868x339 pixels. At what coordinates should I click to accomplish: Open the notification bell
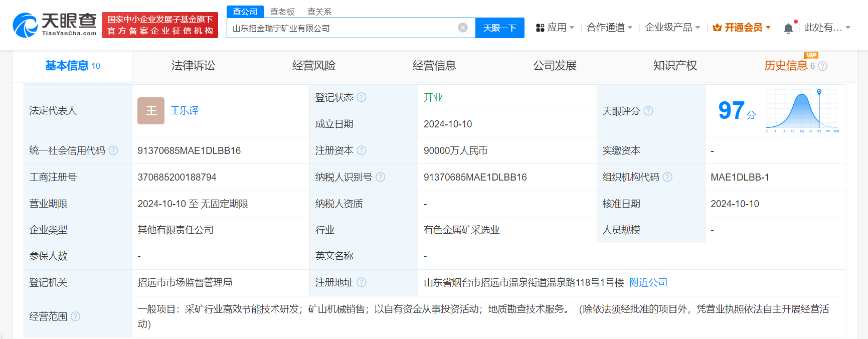tap(788, 28)
